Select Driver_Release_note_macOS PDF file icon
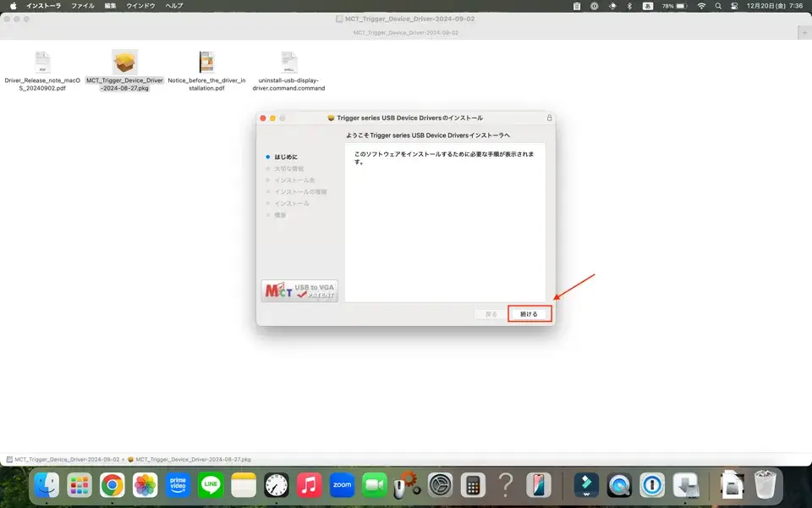 tap(42, 62)
